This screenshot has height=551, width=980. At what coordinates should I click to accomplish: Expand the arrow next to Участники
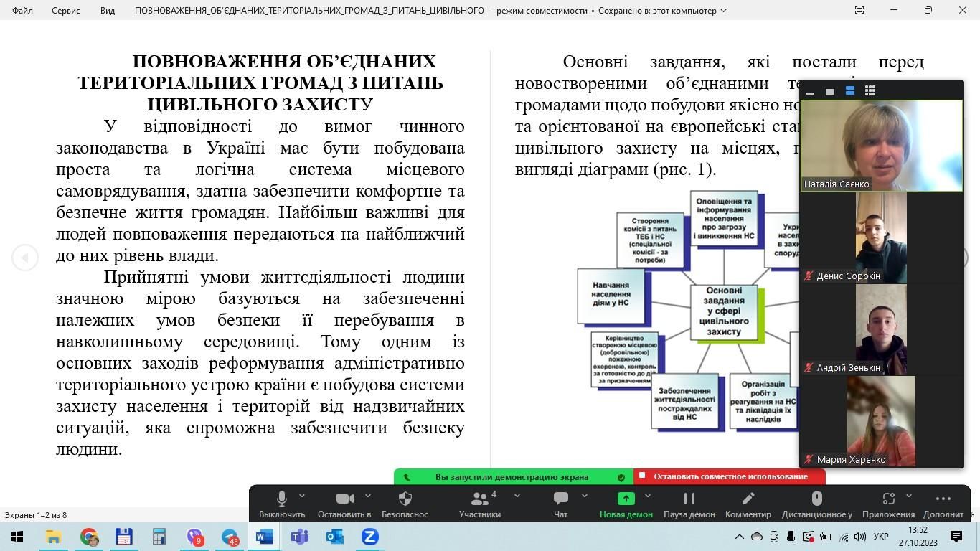coord(517,495)
